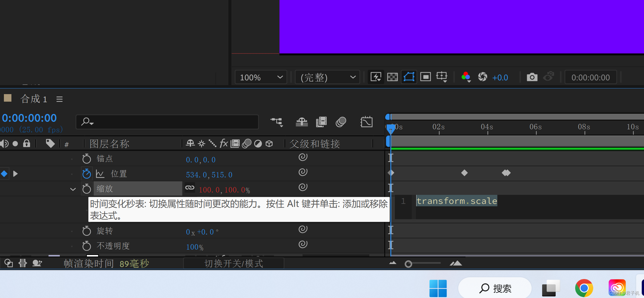
Task: Click the collapse transformations sun icon header
Action: pos(201,143)
